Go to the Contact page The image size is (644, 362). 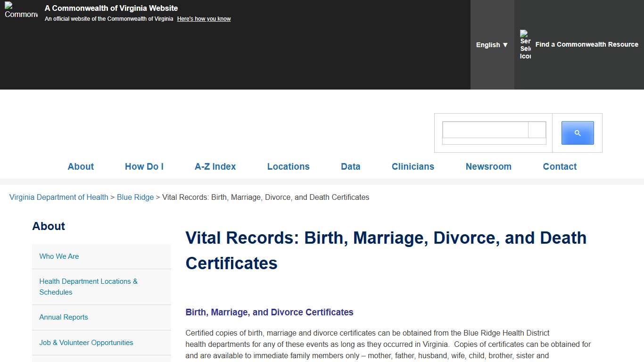pyautogui.click(x=560, y=166)
